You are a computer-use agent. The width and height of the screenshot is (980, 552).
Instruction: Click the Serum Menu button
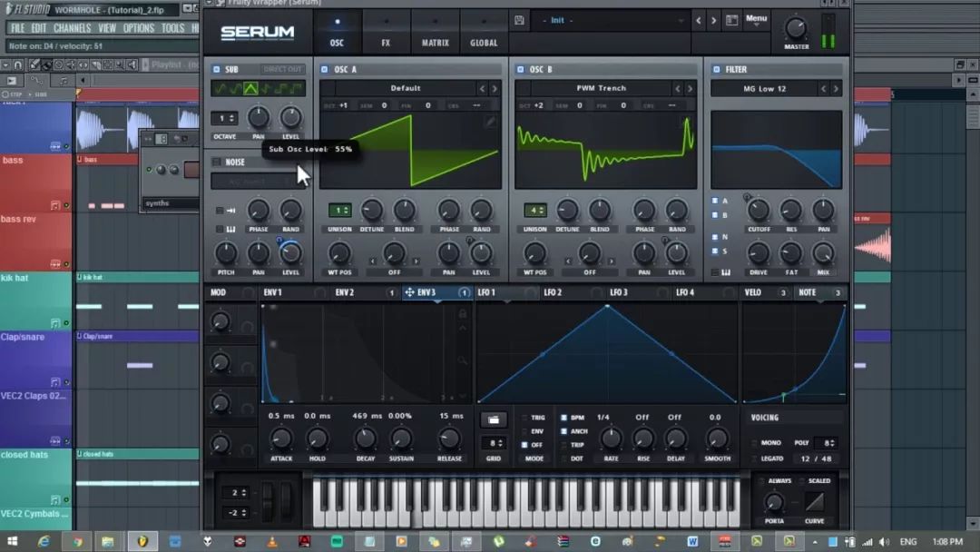[756, 20]
